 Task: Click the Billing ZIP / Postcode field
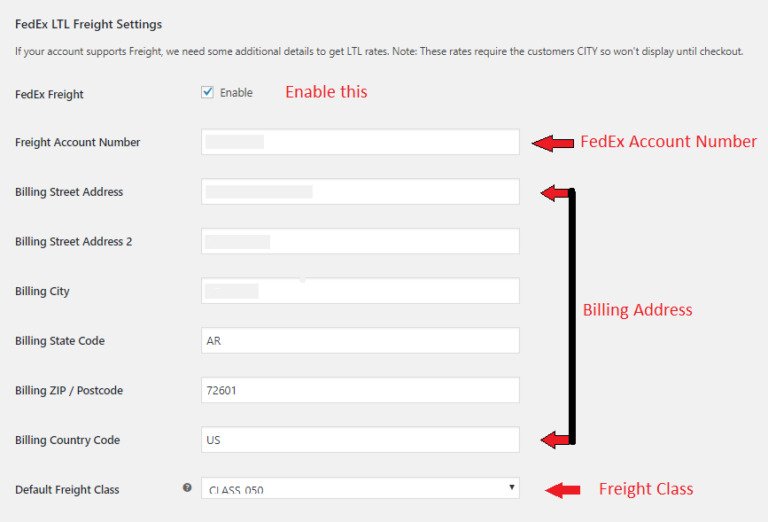pos(360,390)
